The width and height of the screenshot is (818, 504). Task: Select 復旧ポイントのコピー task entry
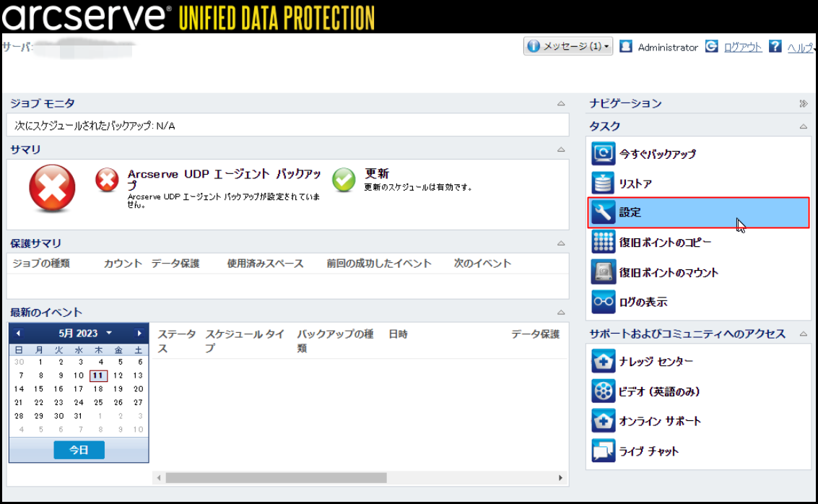[x=699, y=242]
